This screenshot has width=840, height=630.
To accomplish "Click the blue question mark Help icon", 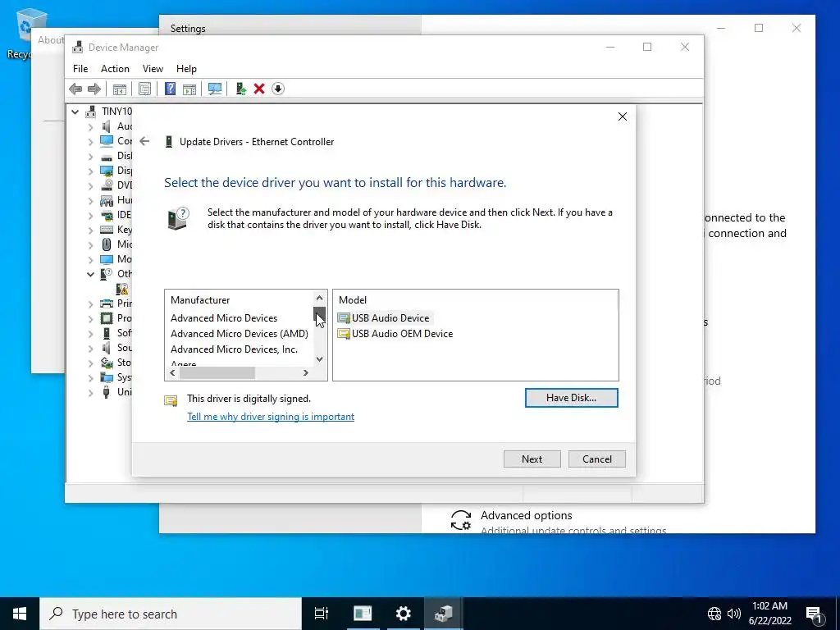I will 170,89.
